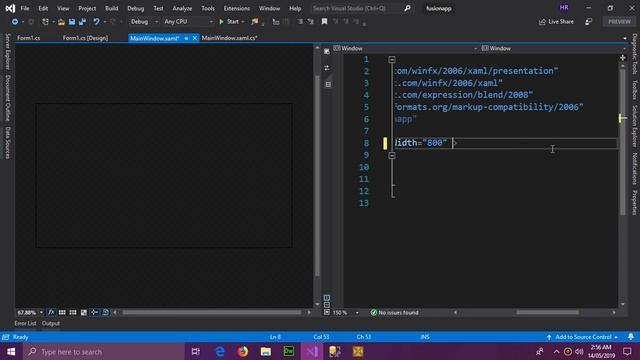Switch to the Form1.cs tab
640x360 pixels.
[x=29, y=38]
